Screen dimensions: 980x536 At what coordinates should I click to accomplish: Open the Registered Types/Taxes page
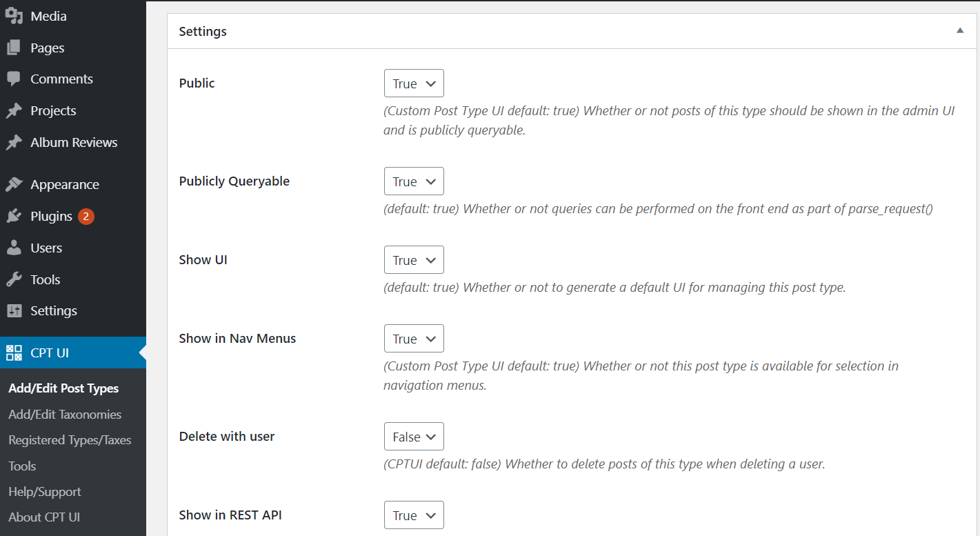click(x=70, y=439)
